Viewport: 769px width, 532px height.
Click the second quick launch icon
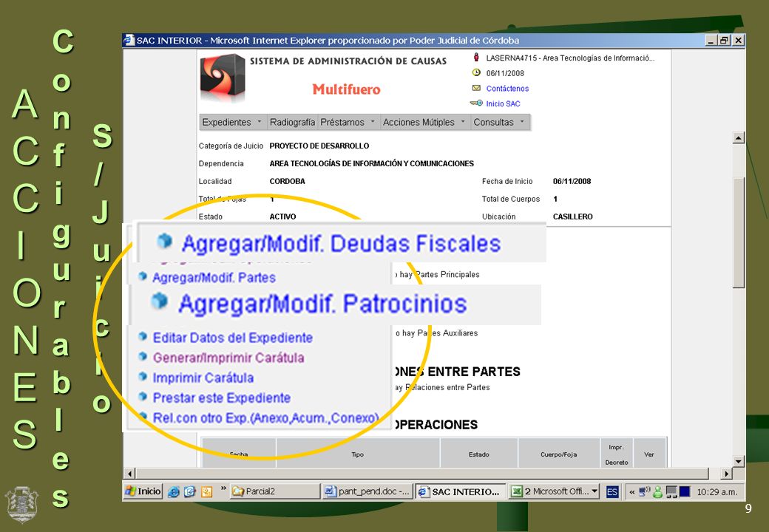coord(190,492)
